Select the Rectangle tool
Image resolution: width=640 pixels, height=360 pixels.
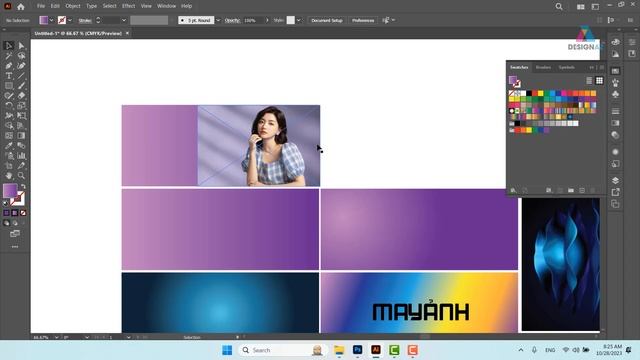pos(9,86)
